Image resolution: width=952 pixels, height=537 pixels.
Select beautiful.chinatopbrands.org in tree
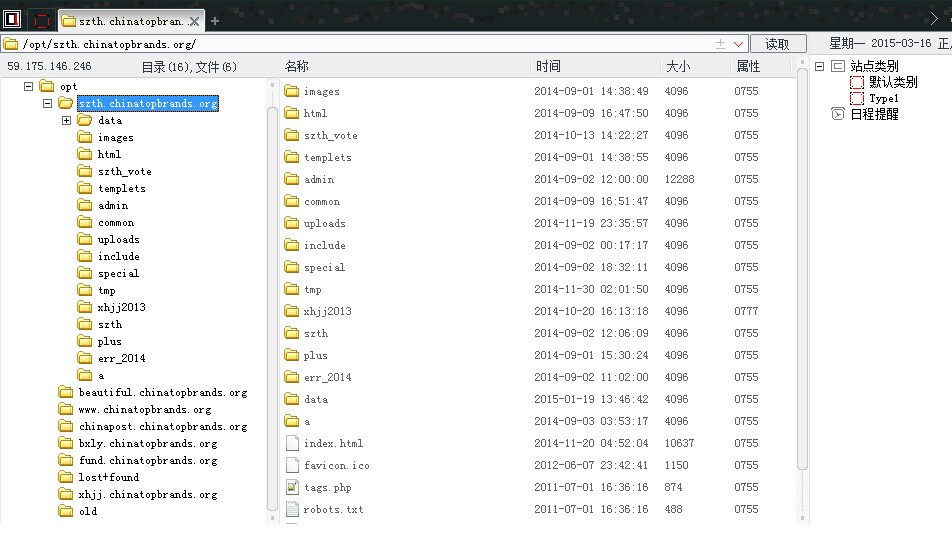tap(163, 392)
